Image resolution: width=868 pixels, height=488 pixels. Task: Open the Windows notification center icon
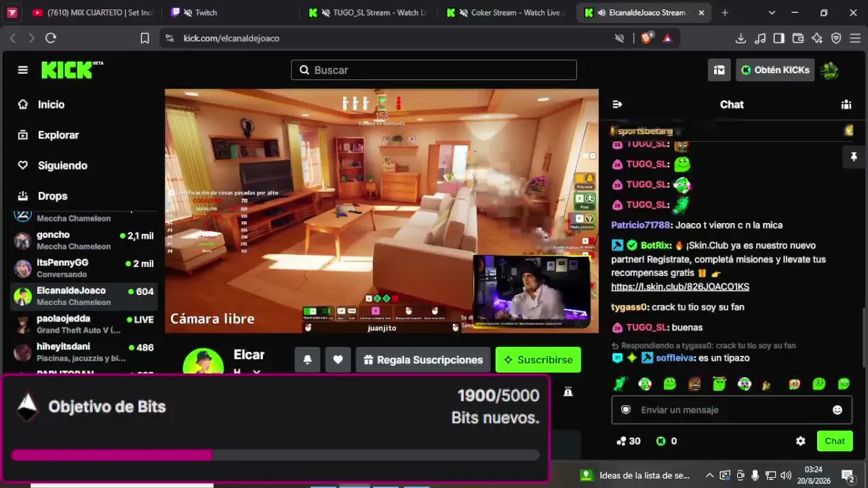pyautogui.click(x=847, y=476)
